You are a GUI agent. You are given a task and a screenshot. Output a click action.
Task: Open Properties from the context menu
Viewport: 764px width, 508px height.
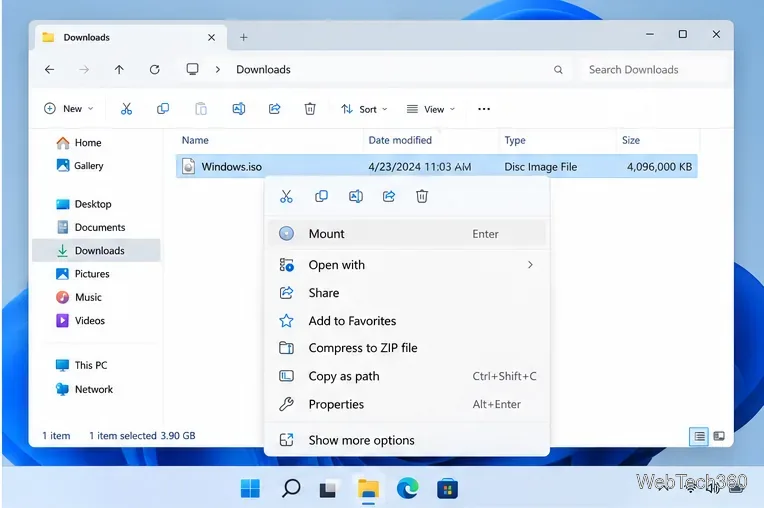(407, 404)
